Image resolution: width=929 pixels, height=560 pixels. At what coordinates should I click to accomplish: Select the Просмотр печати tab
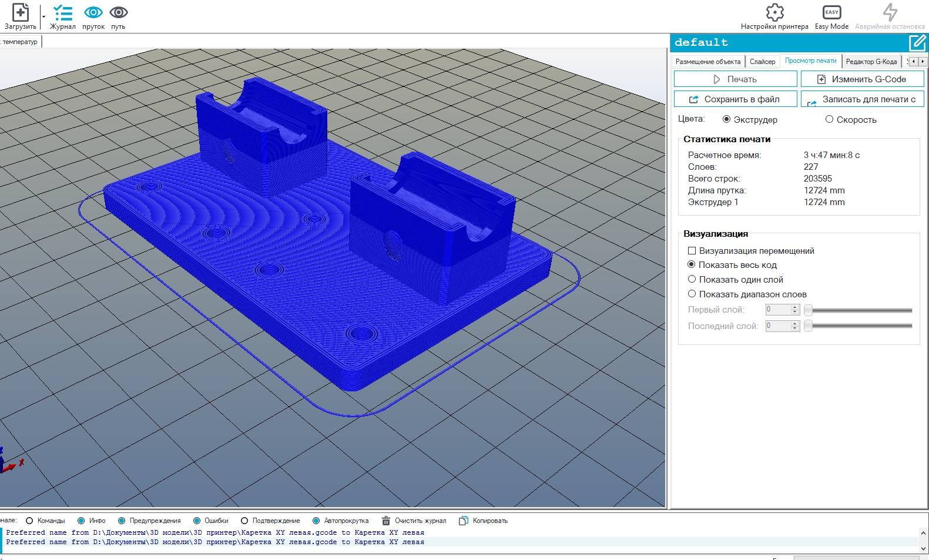[810, 61]
